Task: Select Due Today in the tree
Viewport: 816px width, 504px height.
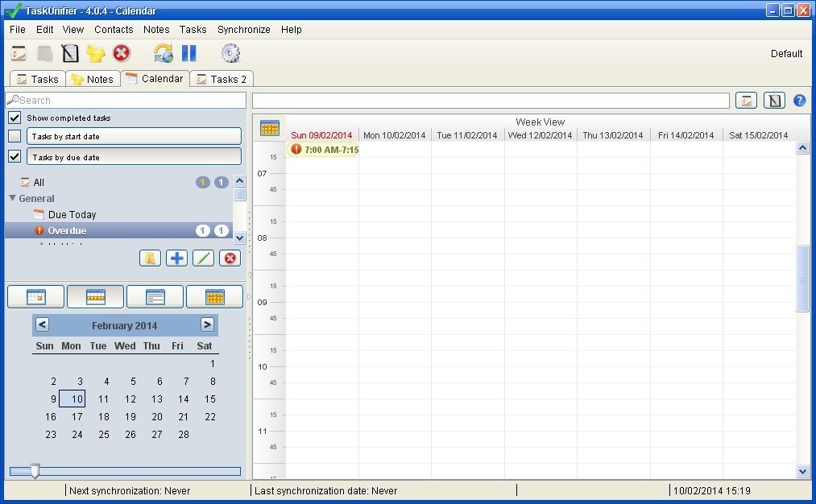Action: click(72, 214)
